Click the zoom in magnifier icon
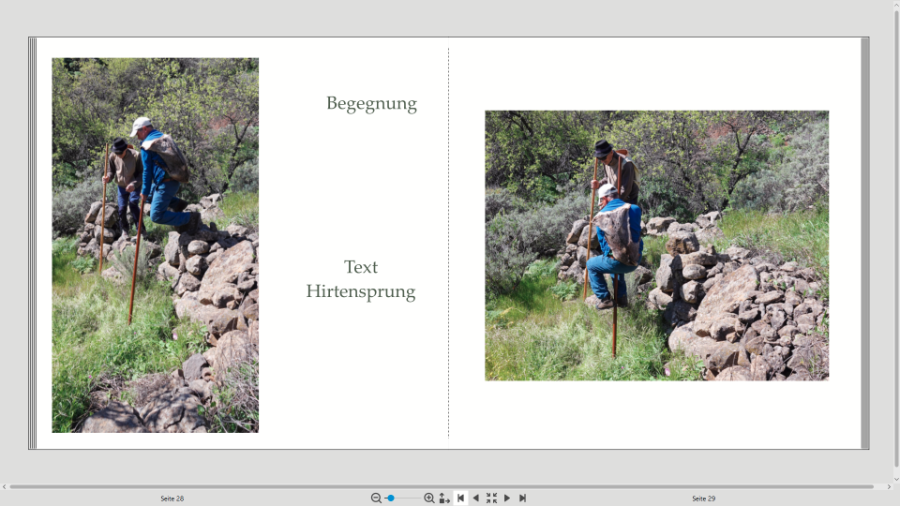This screenshot has width=900, height=506. click(x=429, y=498)
